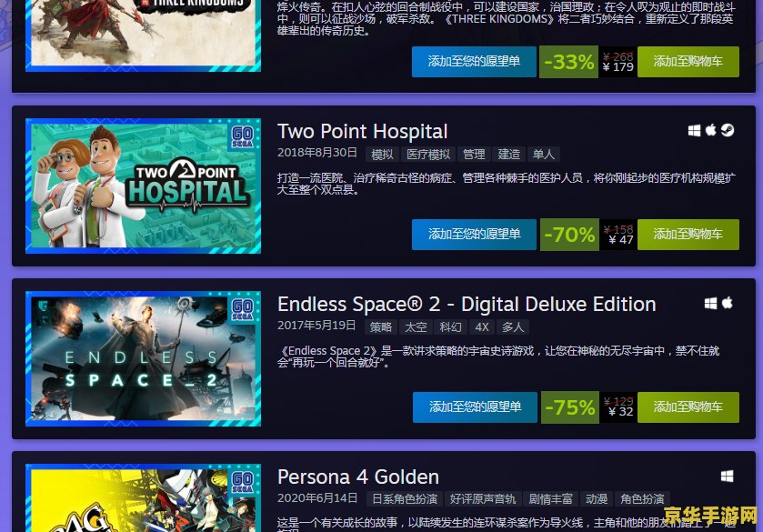Image resolution: width=763 pixels, height=532 pixels.
Task: Select the 4X tag under Endless Space 2
Action: (482, 327)
